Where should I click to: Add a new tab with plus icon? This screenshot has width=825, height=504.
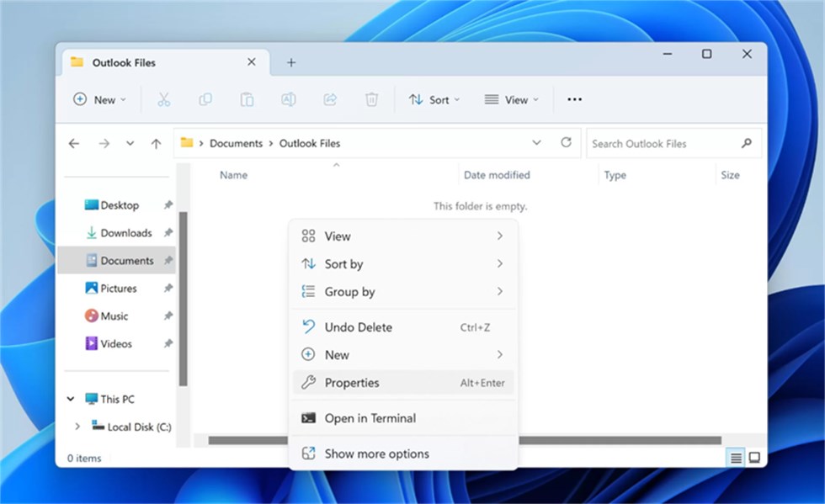coord(291,63)
